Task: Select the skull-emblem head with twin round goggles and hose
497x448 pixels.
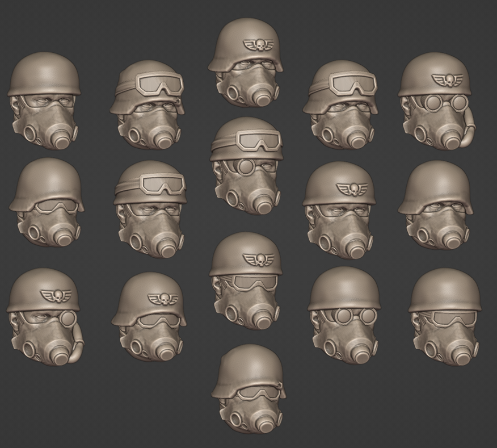Action: 437,101
